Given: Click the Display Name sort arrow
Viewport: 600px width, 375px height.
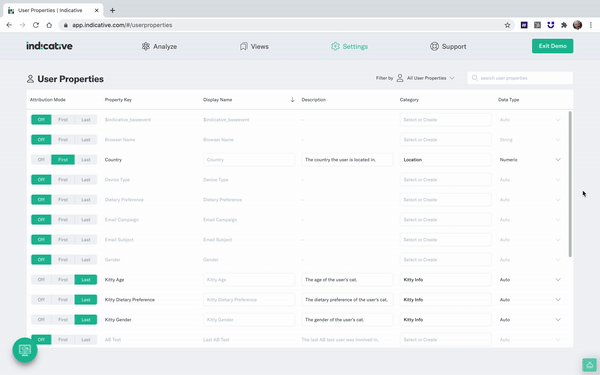Looking at the screenshot, I should [292, 100].
